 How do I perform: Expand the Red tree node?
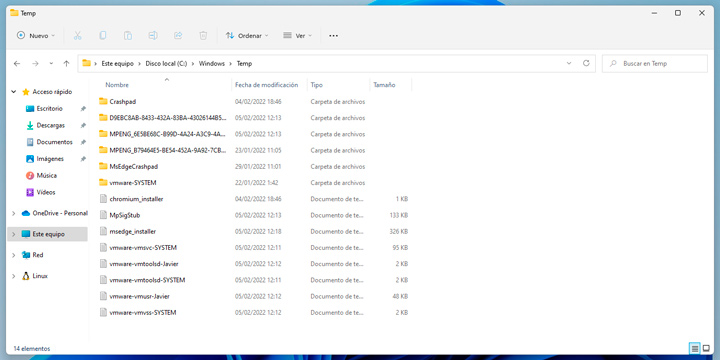pyautogui.click(x=13, y=255)
